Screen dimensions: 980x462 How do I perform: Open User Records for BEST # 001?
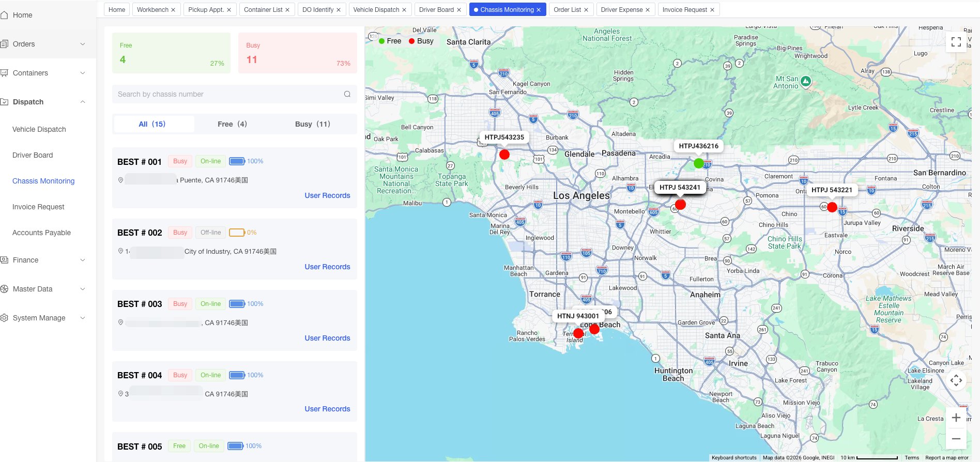(327, 195)
